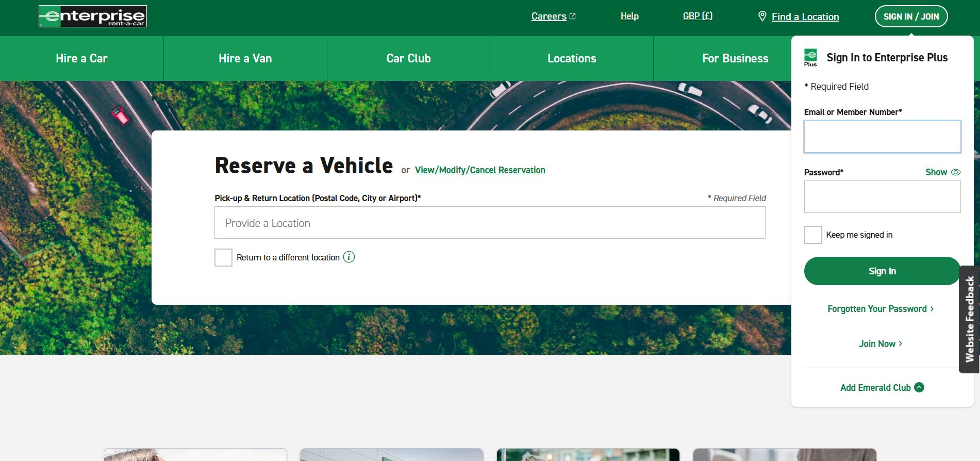Click the Reserve a Vehicle heading

tap(304, 166)
